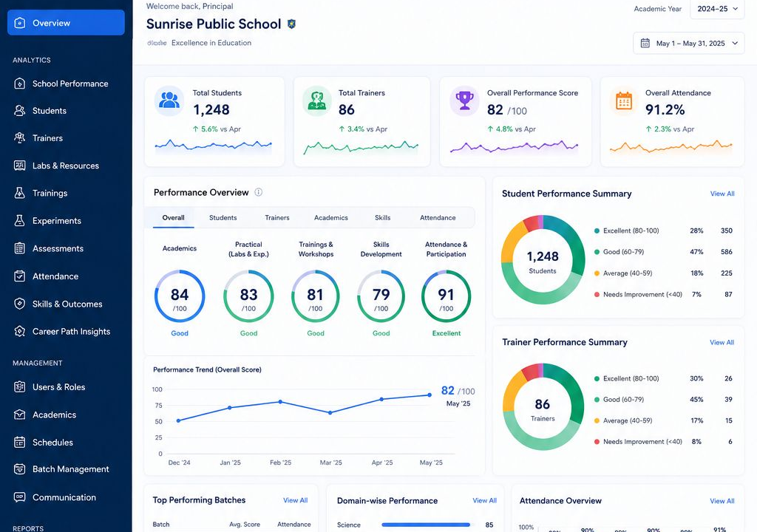The image size is (757, 532).
Task: Click the Skills Development 79/100 gauge
Action: [381, 296]
